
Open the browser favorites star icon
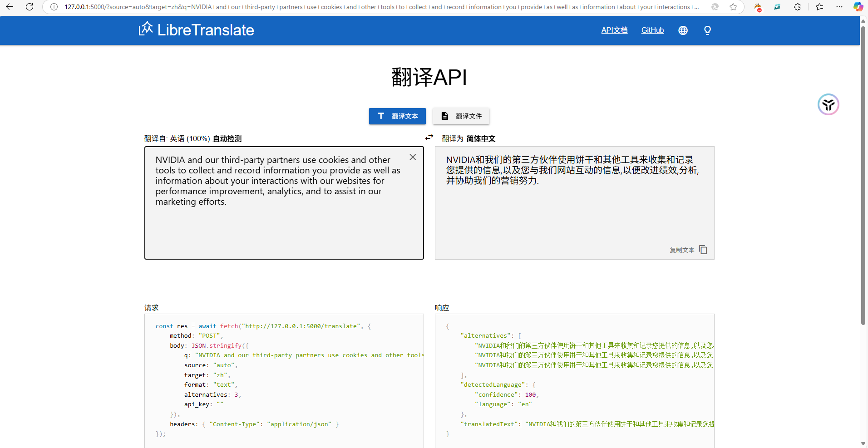click(x=733, y=7)
